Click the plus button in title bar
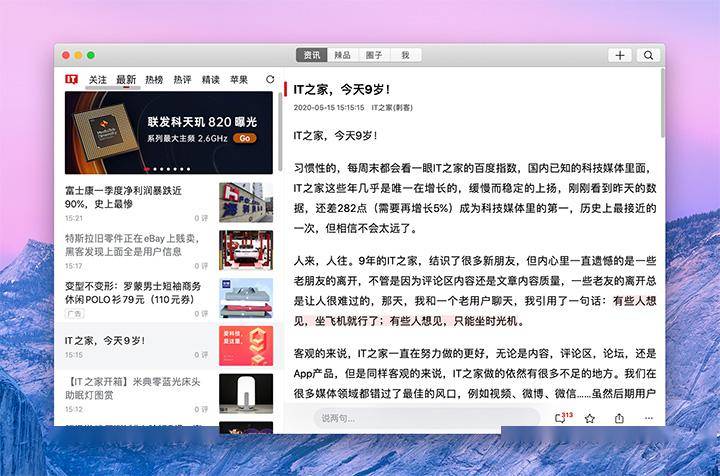Viewport: 720px width, 476px height. 620,55
